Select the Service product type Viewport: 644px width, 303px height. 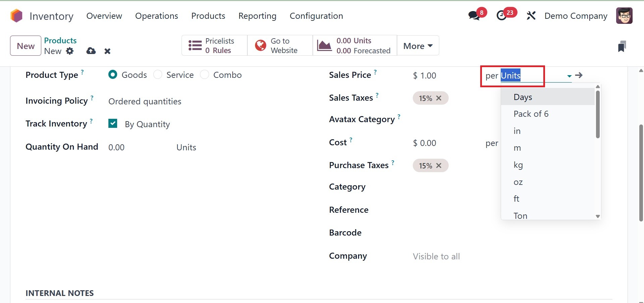click(158, 74)
